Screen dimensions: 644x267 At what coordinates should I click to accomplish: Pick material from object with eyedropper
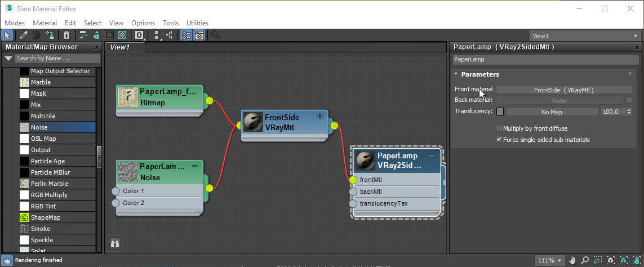pos(24,35)
